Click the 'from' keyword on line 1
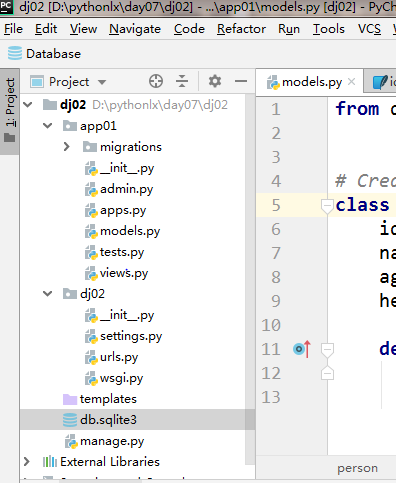This screenshot has height=483, width=396. click(x=357, y=109)
